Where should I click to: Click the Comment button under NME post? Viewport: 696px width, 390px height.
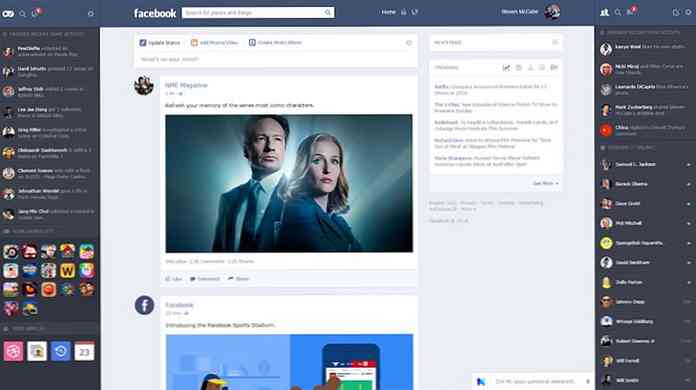coord(205,279)
